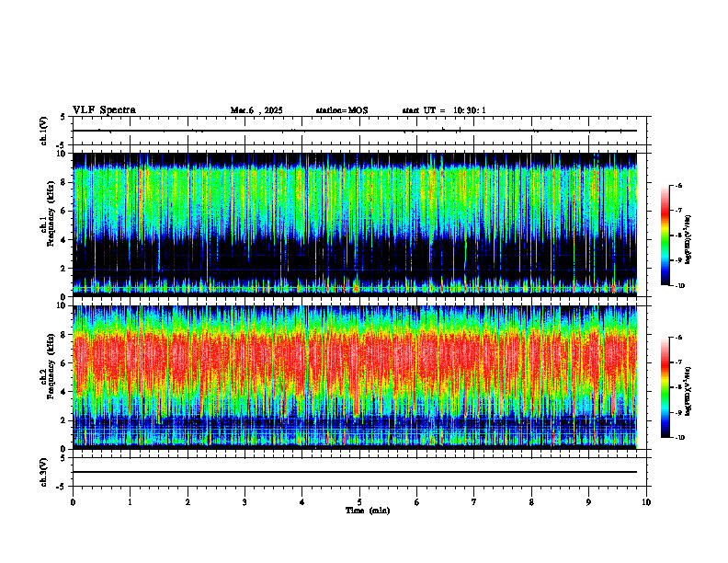Image resolution: width=728 pixels, height=563 pixels.
Task: Click the "-10" label on ch.2 color bar
Action: click(x=679, y=438)
